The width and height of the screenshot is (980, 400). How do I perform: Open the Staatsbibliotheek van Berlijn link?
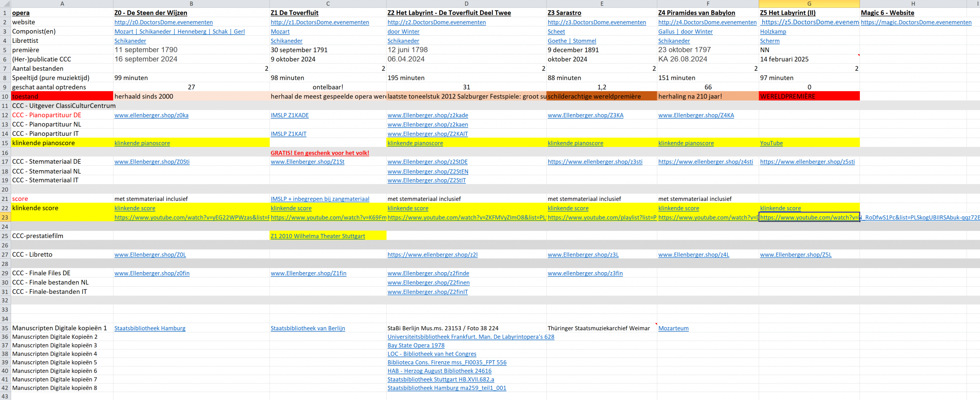308,328
